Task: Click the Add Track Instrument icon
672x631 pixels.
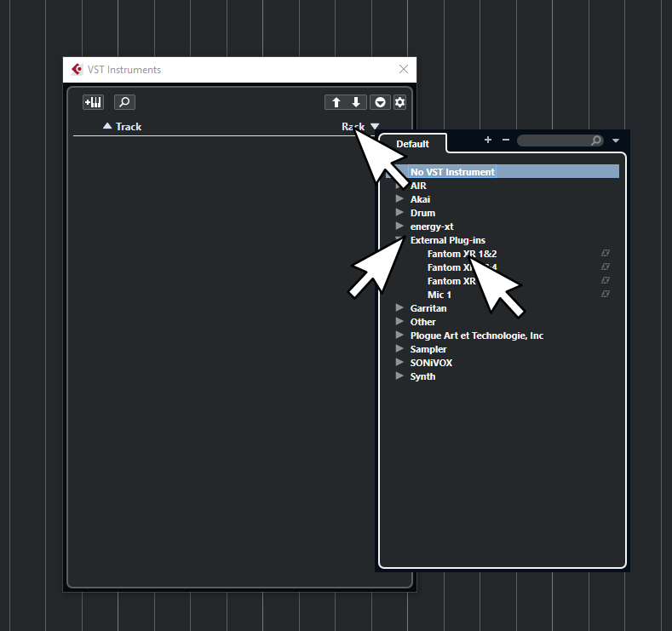Action: [x=93, y=102]
